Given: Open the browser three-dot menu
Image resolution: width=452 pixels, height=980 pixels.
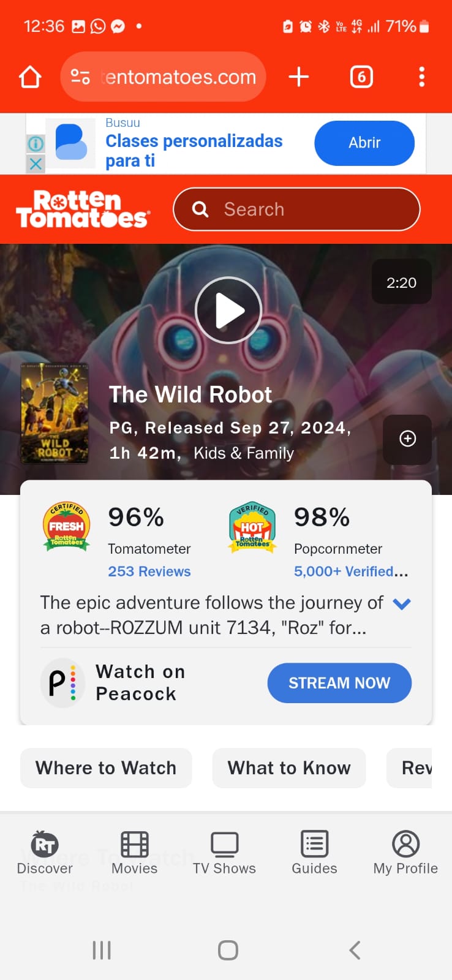Looking at the screenshot, I should 421,77.
